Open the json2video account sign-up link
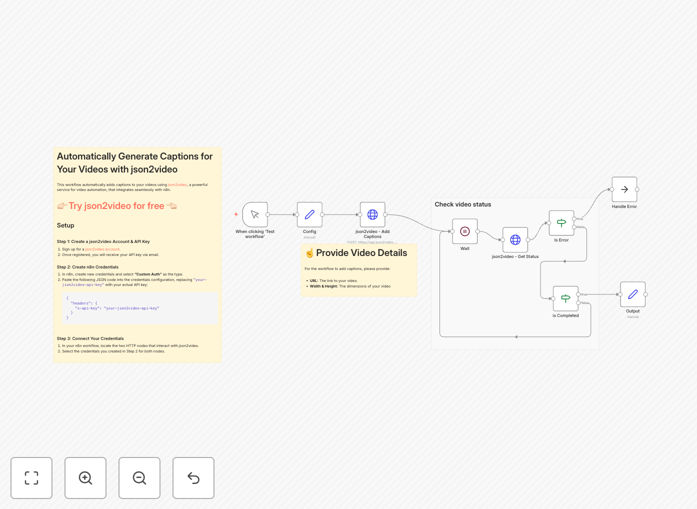This screenshot has width=697, height=509. [x=102, y=249]
